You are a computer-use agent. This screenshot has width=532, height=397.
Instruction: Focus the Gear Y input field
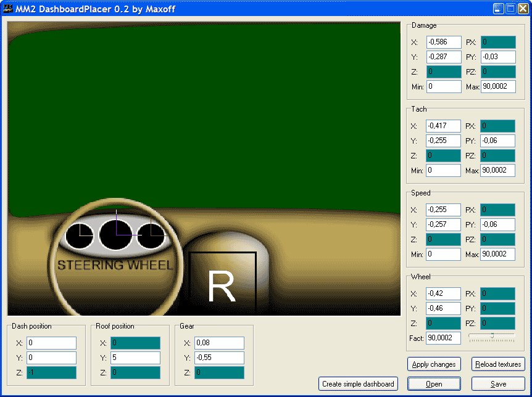[219, 358]
